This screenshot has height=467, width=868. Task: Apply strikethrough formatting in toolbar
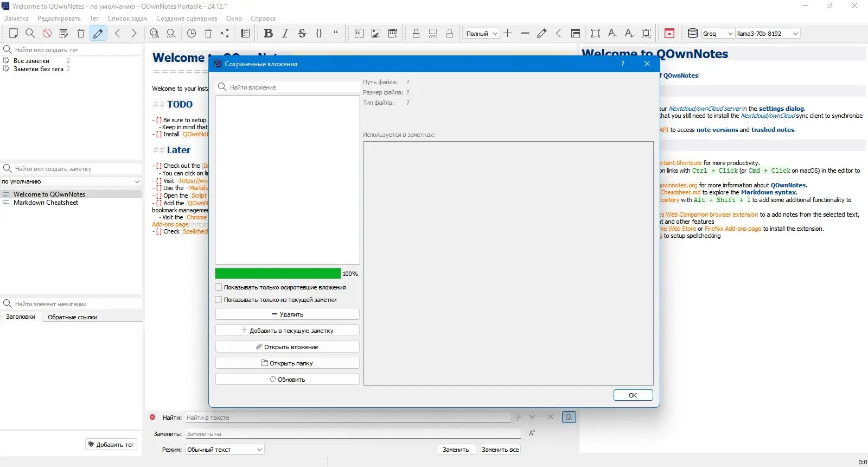[302, 33]
